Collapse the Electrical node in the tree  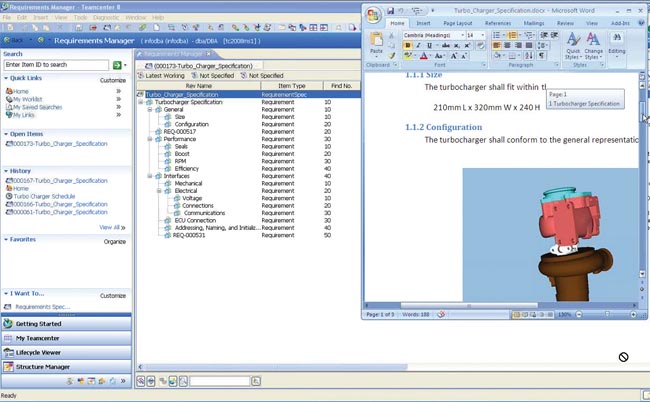pos(159,191)
